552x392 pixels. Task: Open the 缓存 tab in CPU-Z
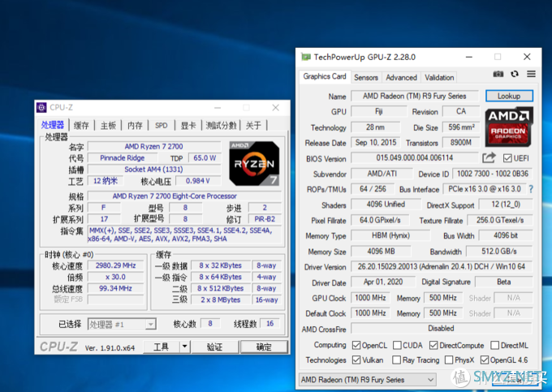click(x=81, y=125)
